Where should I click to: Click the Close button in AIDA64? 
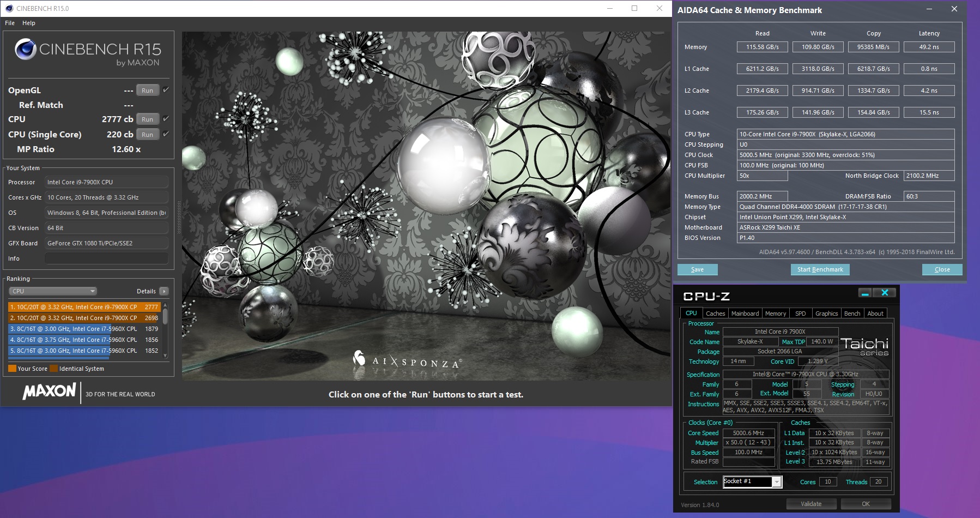click(x=942, y=269)
